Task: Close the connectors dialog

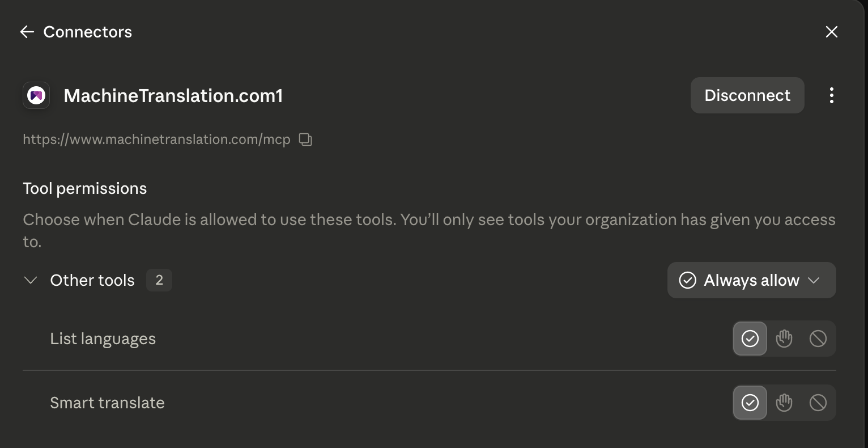Action: pyautogui.click(x=831, y=32)
